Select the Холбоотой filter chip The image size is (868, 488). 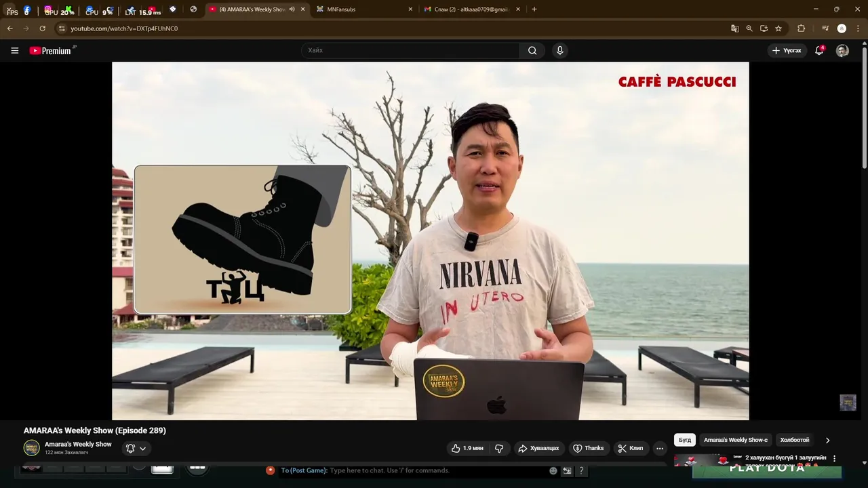[x=795, y=440]
